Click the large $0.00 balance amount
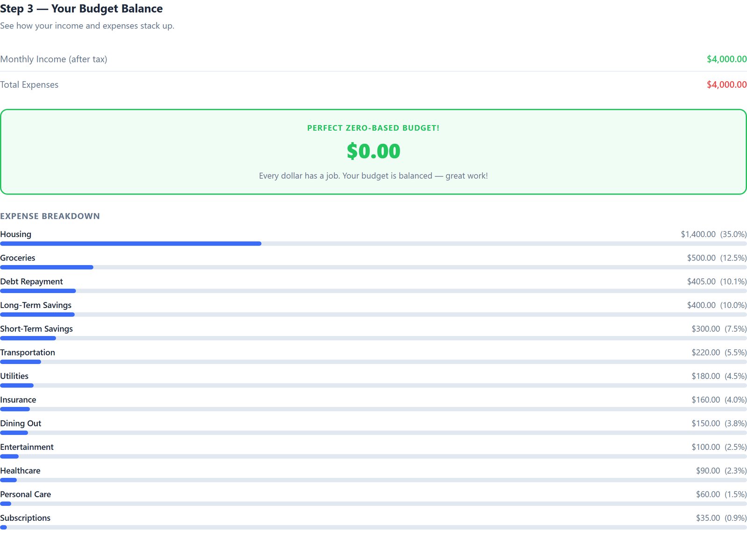This screenshot has width=747, height=560. [x=373, y=151]
